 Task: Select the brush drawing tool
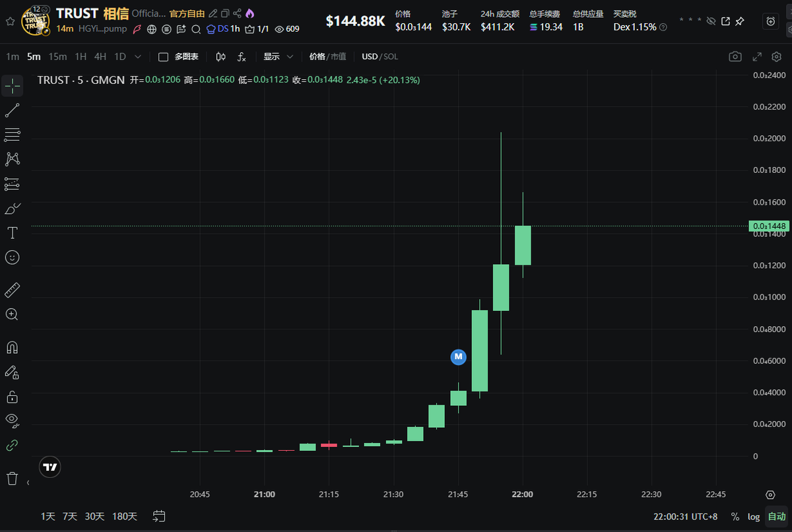click(13, 208)
